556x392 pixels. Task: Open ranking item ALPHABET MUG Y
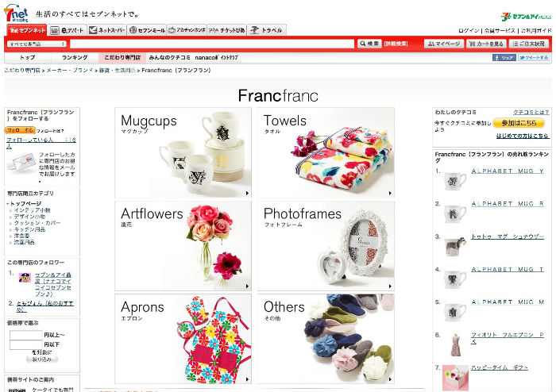coord(508,171)
